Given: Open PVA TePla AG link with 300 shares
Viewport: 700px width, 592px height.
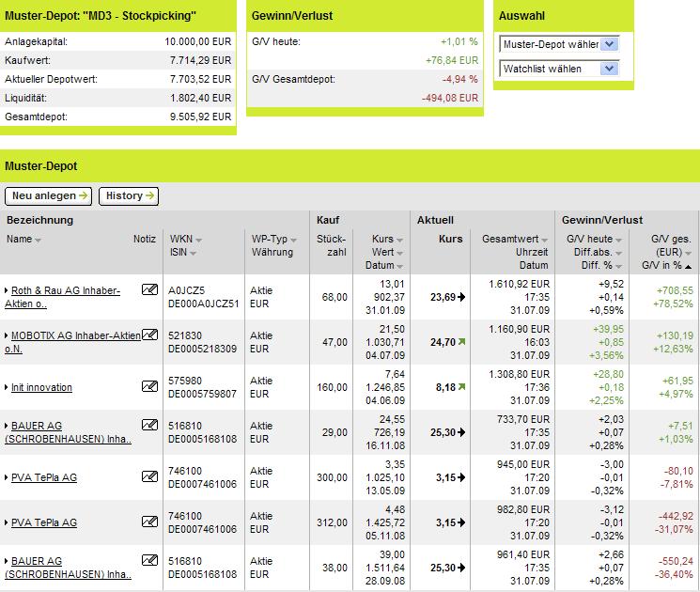Looking at the screenshot, I should click(x=44, y=477).
